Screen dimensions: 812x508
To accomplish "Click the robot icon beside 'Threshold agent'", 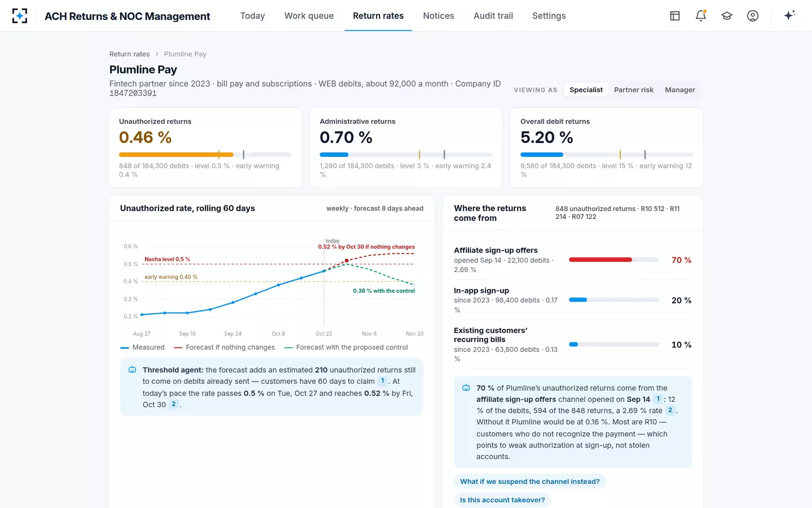I will pyautogui.click(x=132, y=370).
